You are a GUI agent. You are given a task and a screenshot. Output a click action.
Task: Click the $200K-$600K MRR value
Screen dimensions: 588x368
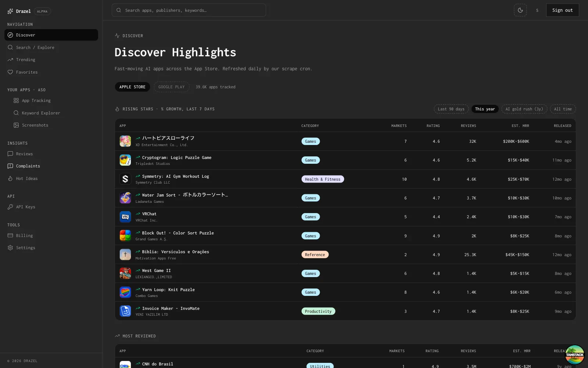click(x=516, y=141)
